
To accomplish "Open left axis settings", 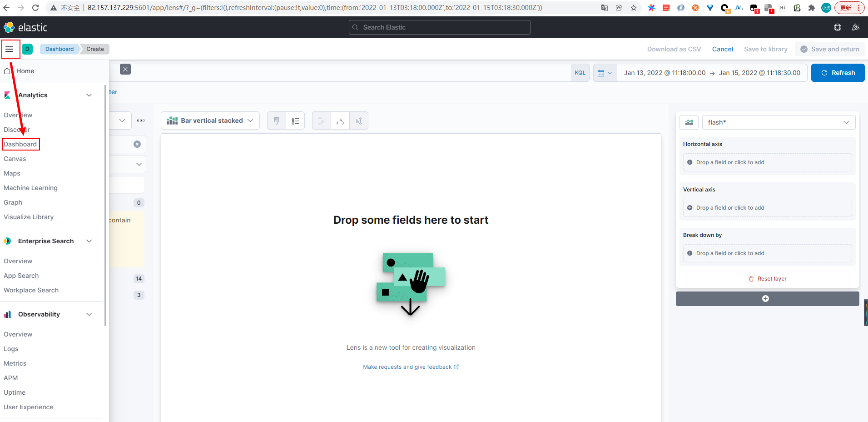I will pos(322,121).
